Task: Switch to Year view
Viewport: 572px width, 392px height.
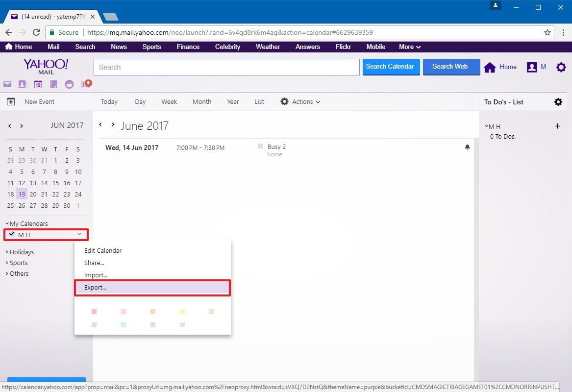Action: (233, 102)
